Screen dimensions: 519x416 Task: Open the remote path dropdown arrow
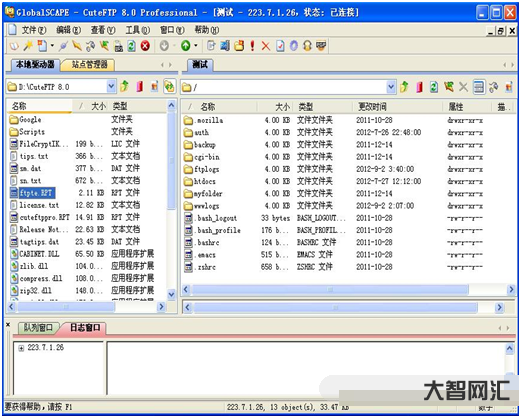tap(391, 87)
